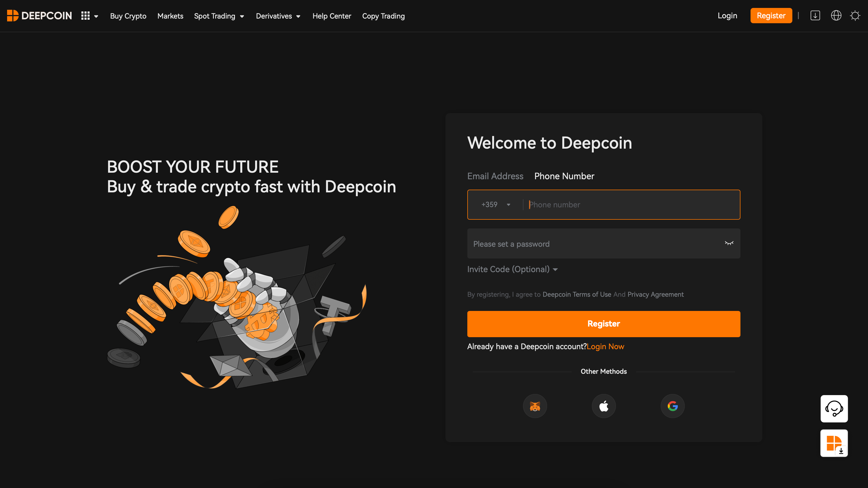Screen dimensions: 868x488
Task: Show password with eye icon
Action: [x=729, y=243]
